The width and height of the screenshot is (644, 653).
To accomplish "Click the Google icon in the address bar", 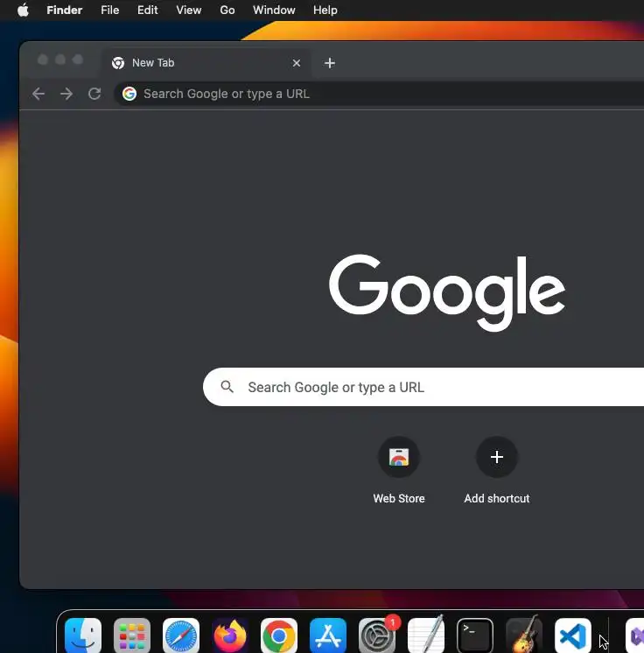I will pos(129,94).
